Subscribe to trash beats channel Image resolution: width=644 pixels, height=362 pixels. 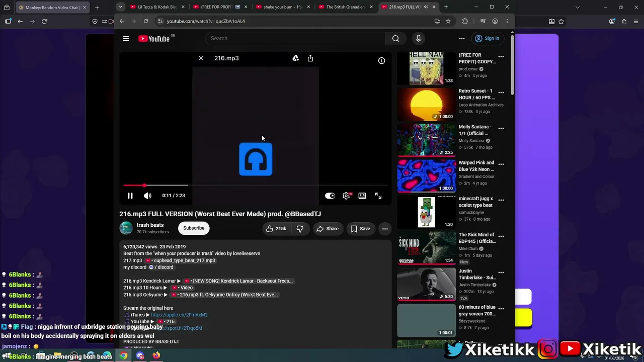pos(194,228)
